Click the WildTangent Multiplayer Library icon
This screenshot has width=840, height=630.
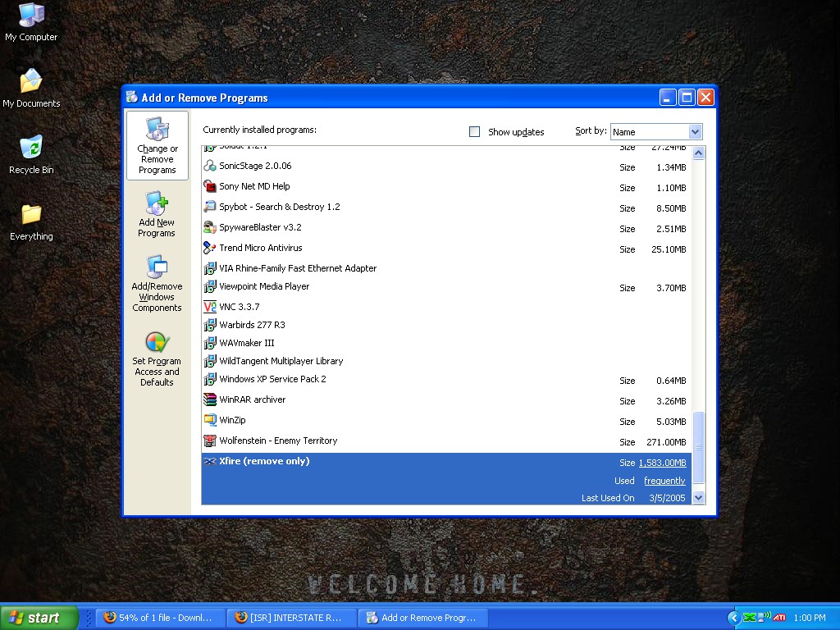[209, 361]
